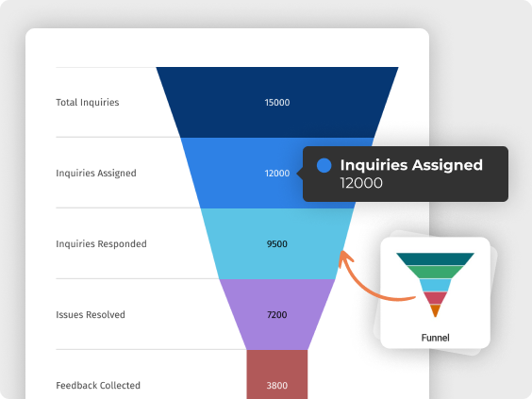532x399 pixels.
Task: Click the Issues Resolved row label
Action: coord(91,314)
